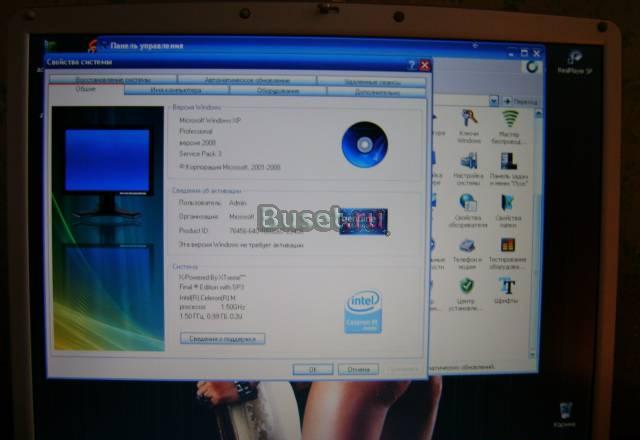Click the Control Panel vertical scrollbar
The image size is (640, 440).
[x=536, y=235]
